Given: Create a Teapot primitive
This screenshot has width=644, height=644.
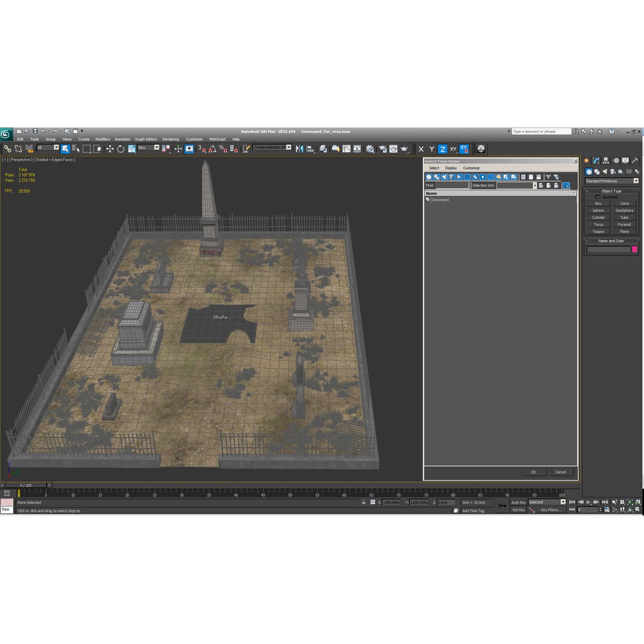Looking at the screenshot, I should 598,231.
